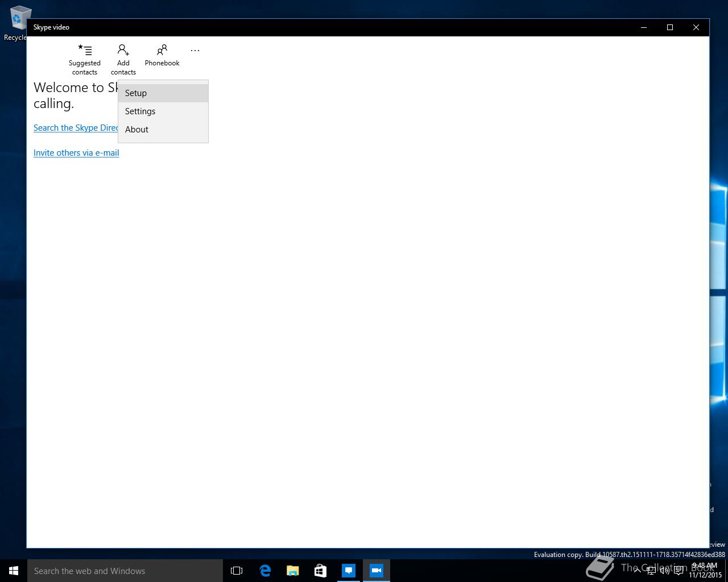
Task: Select the Skype video taskbar icon
Action: 377,571
